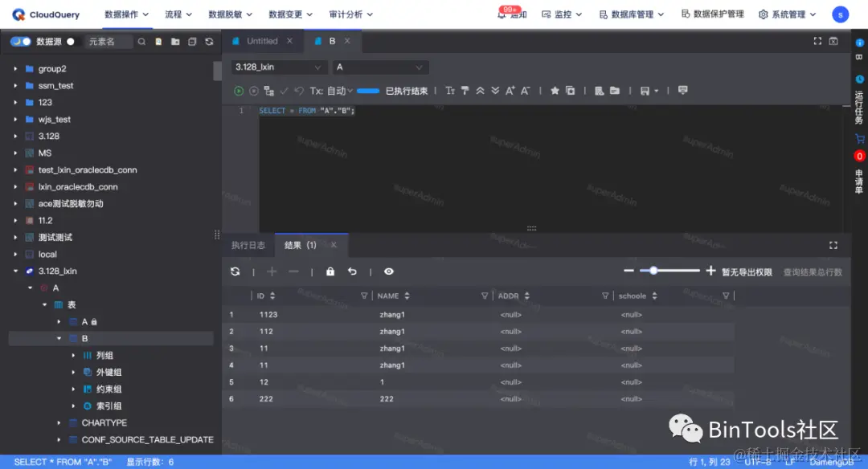Click the save disk icon in editor toolbar
The image size is (868, 469).
point(645,91)
